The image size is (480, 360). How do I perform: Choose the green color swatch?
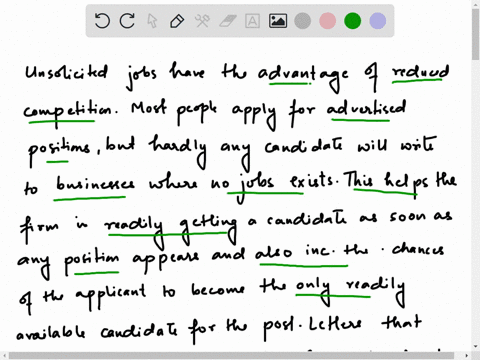tap(353, 21)
